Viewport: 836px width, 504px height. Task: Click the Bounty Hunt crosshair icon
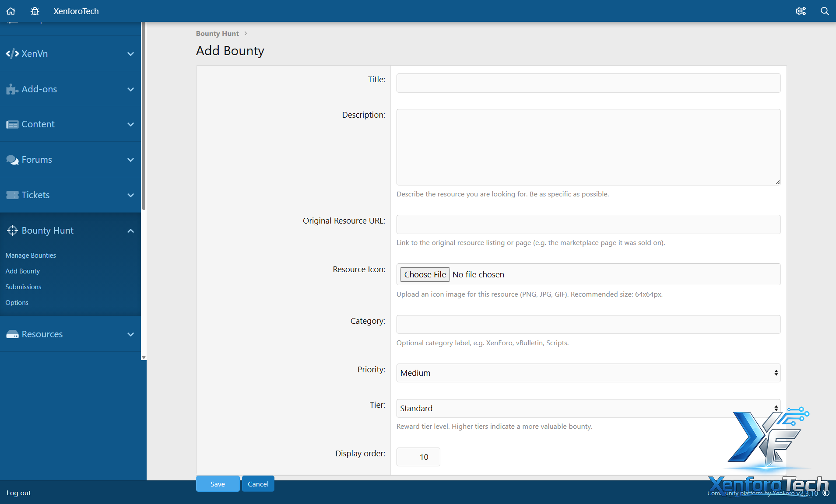coord(12,231)
